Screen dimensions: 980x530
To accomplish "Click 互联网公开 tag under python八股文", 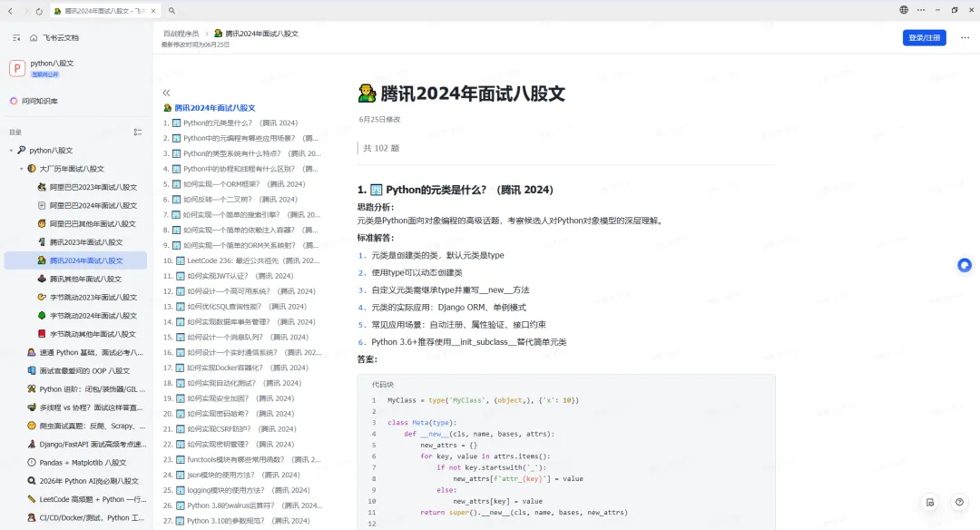I will 45,74.
